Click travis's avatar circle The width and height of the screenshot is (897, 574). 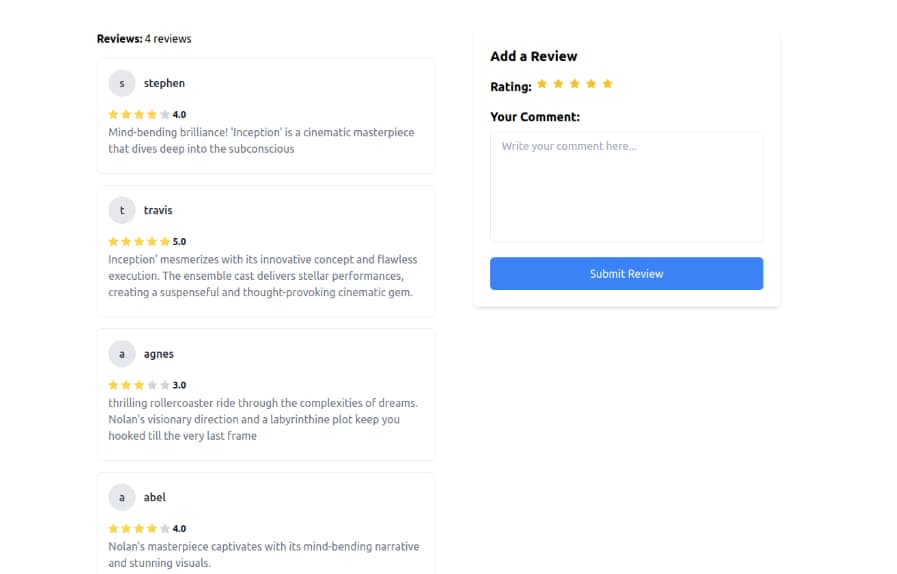point(122,210)
